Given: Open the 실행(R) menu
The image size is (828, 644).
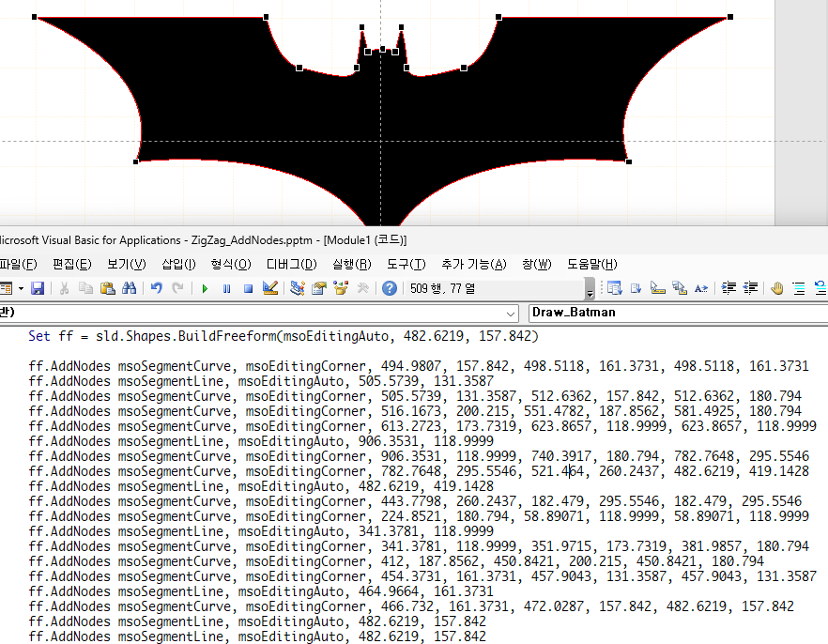Looking at the screenshot, I should pos(352,264).
